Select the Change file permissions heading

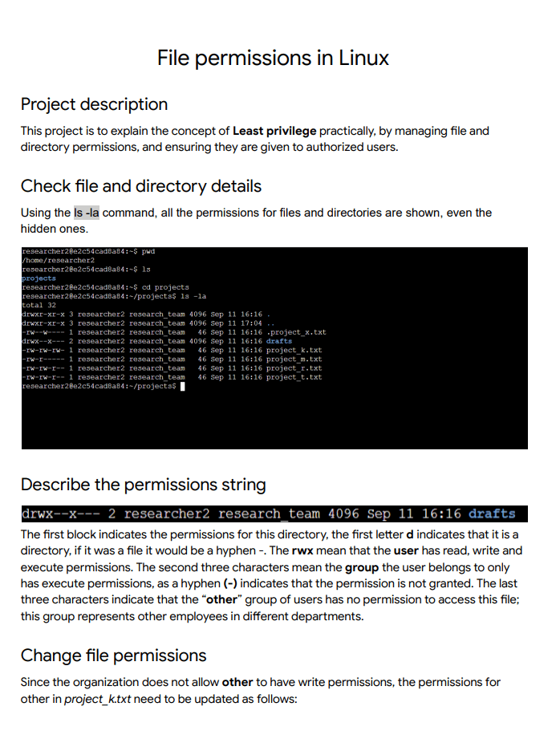(114, 656)
